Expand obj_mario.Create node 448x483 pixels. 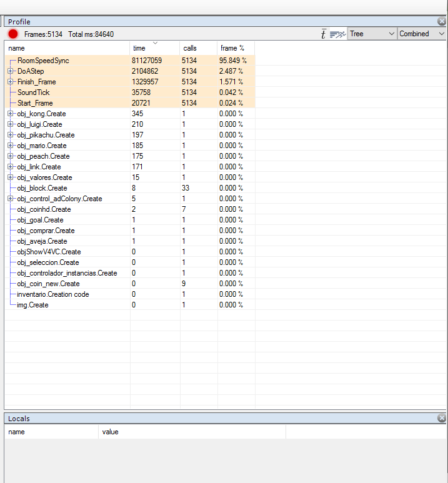pos(11,146)
